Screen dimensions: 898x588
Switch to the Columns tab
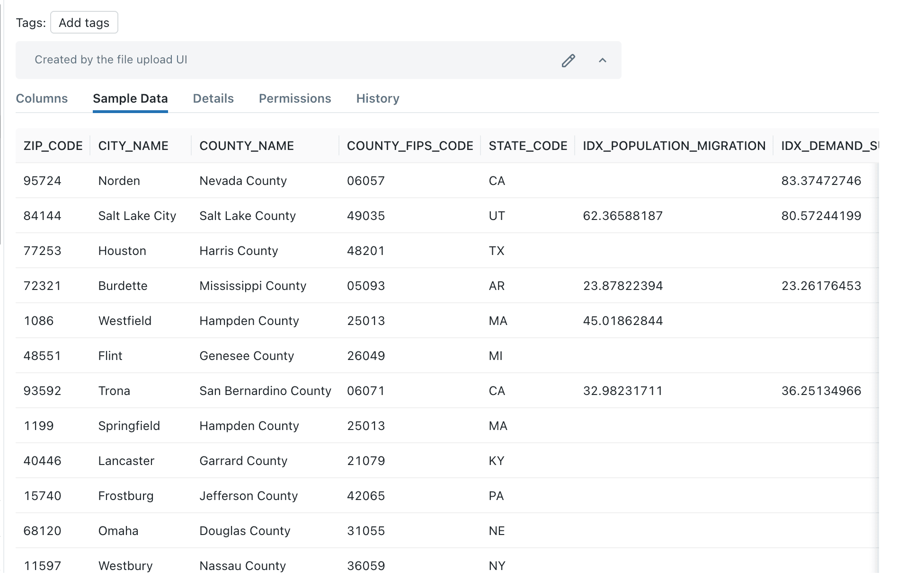(x=42, y=98)
